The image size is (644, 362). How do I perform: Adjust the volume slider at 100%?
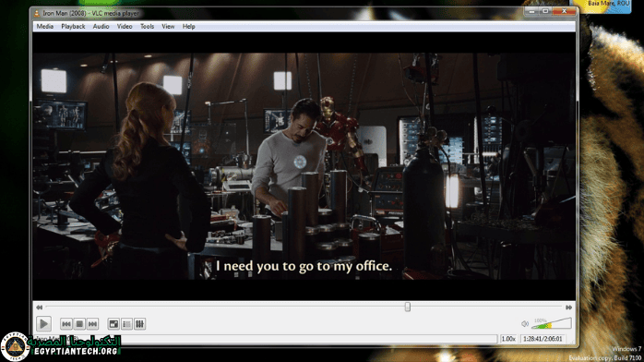tap(551, 323)
